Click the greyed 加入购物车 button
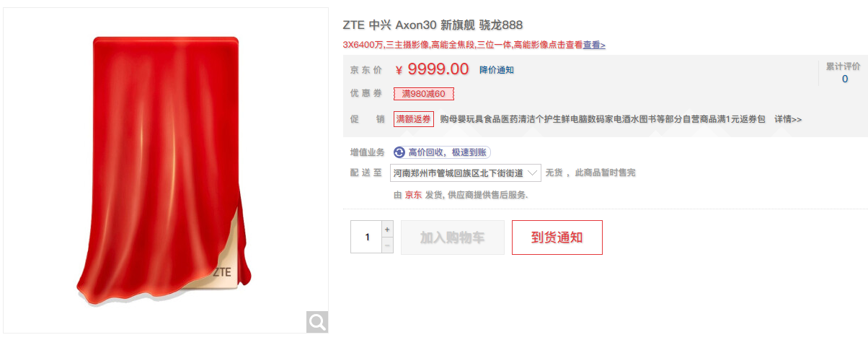 tap(453, 237)
